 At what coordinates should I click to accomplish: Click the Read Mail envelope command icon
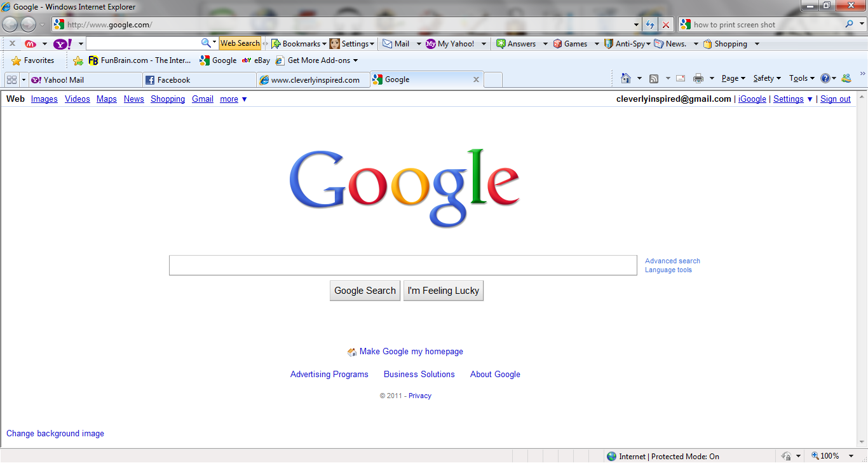tap(681, 78)
